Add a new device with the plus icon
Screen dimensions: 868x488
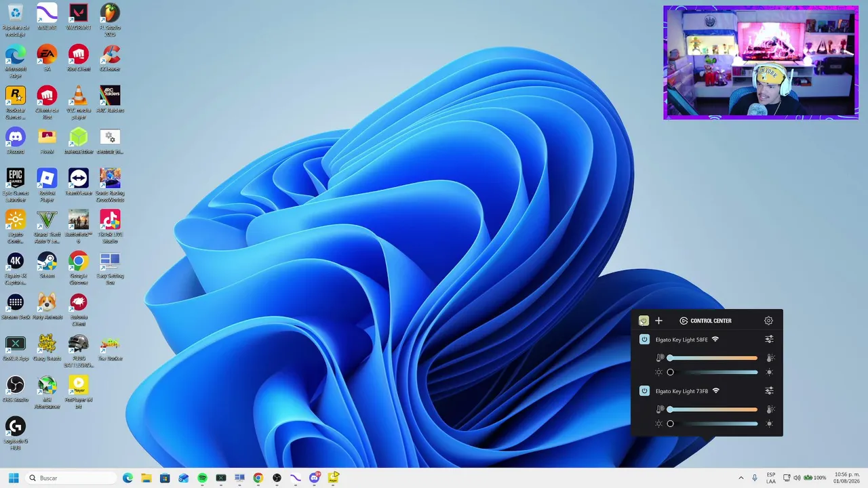658,321
